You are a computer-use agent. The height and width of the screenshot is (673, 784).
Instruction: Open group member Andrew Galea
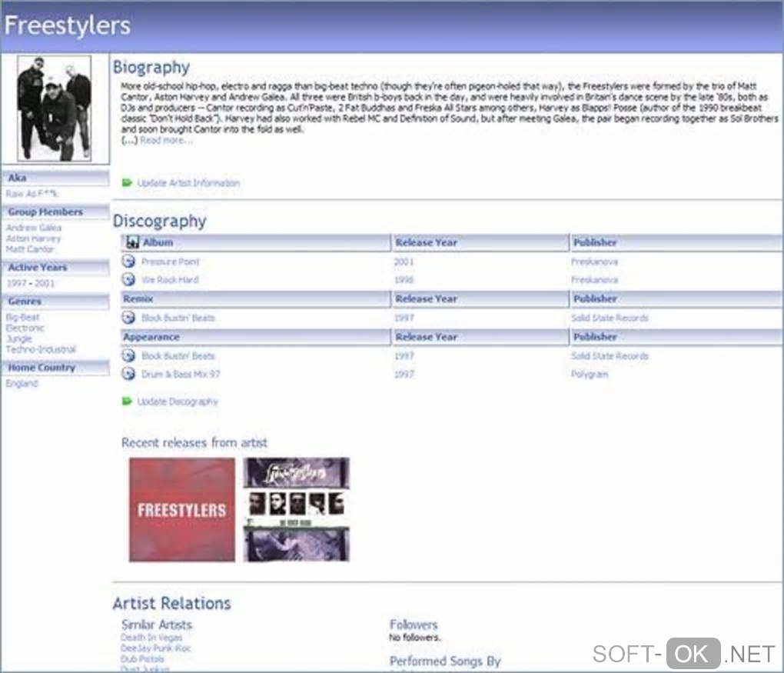(x=34, y=228)
